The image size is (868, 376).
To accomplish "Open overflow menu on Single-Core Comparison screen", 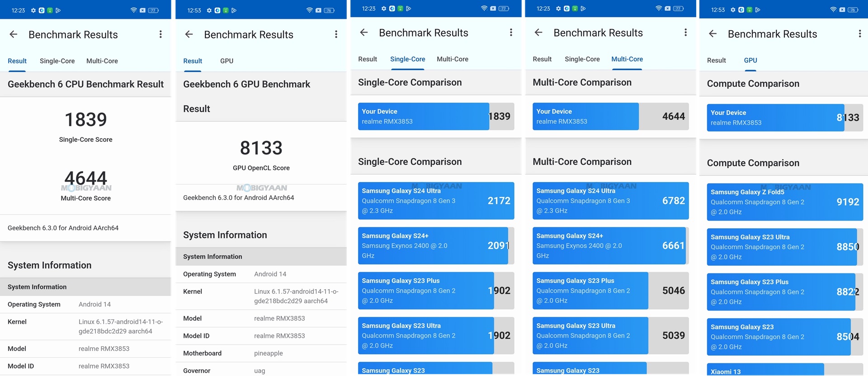I will click(x=511, y=33).
